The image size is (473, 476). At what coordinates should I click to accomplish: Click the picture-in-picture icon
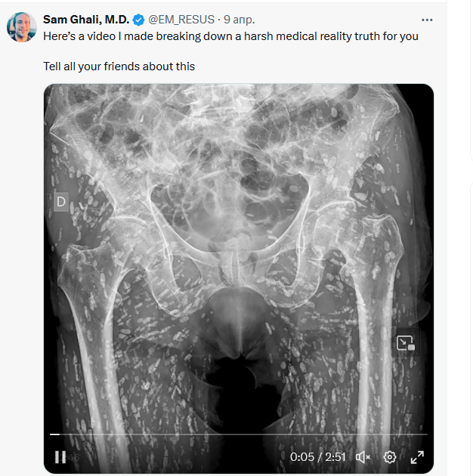[x=406, y=343]
